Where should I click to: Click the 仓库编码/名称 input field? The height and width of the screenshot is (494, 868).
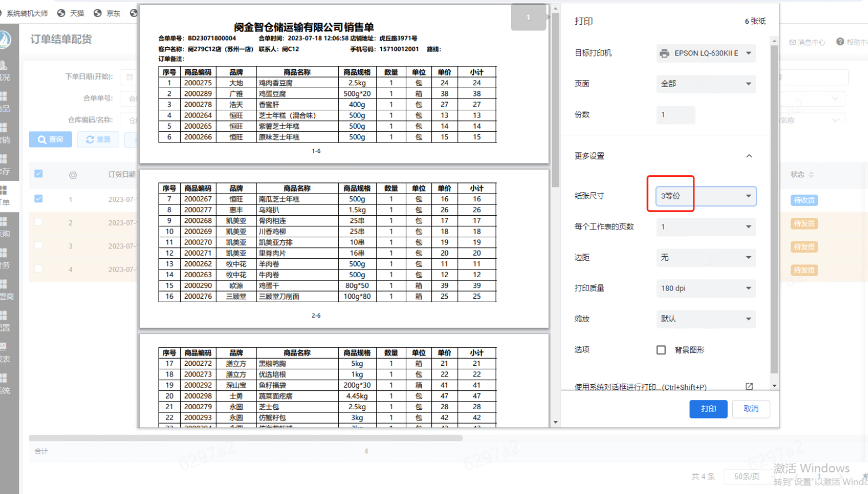pos(129,120)
